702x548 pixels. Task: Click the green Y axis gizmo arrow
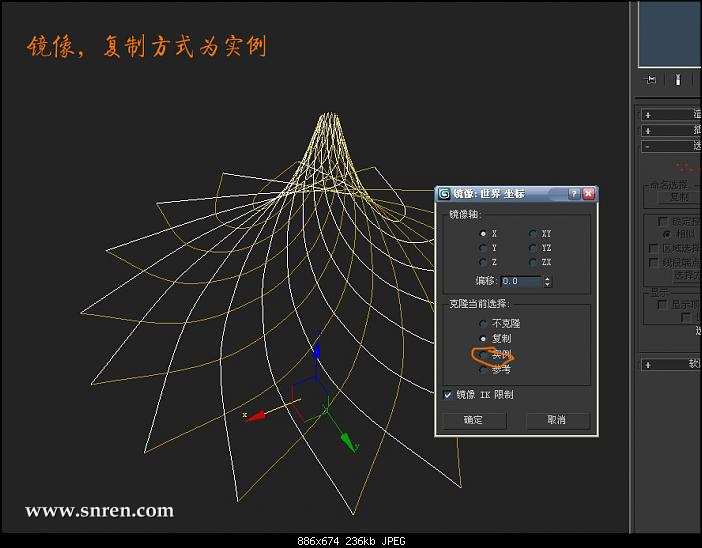[348, 441]
